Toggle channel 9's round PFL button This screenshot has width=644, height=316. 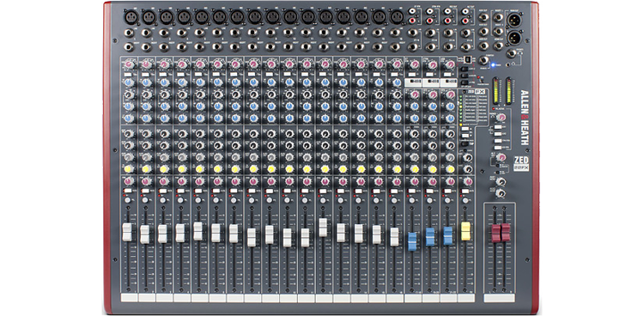pyautogui.click(x=270, y=200)
